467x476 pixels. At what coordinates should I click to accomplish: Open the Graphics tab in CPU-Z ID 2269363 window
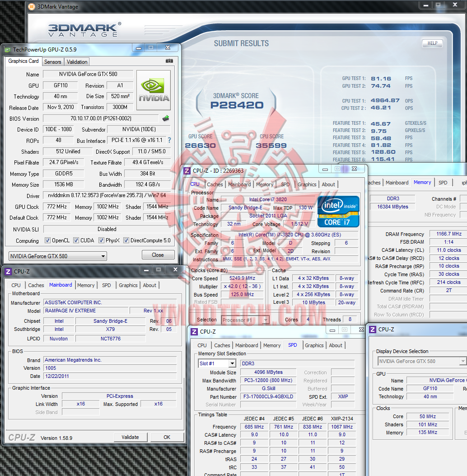coord(307,184)
